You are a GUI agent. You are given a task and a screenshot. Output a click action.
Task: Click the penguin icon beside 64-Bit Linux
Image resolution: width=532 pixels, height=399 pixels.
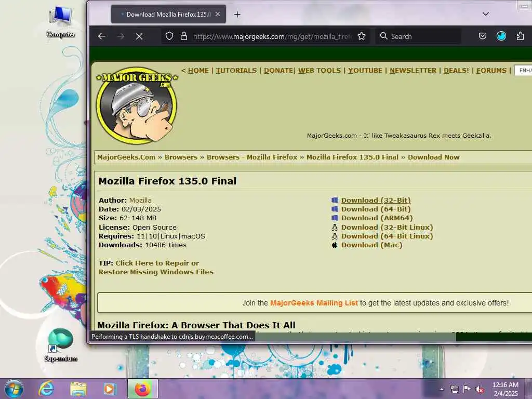pos(335,236)
